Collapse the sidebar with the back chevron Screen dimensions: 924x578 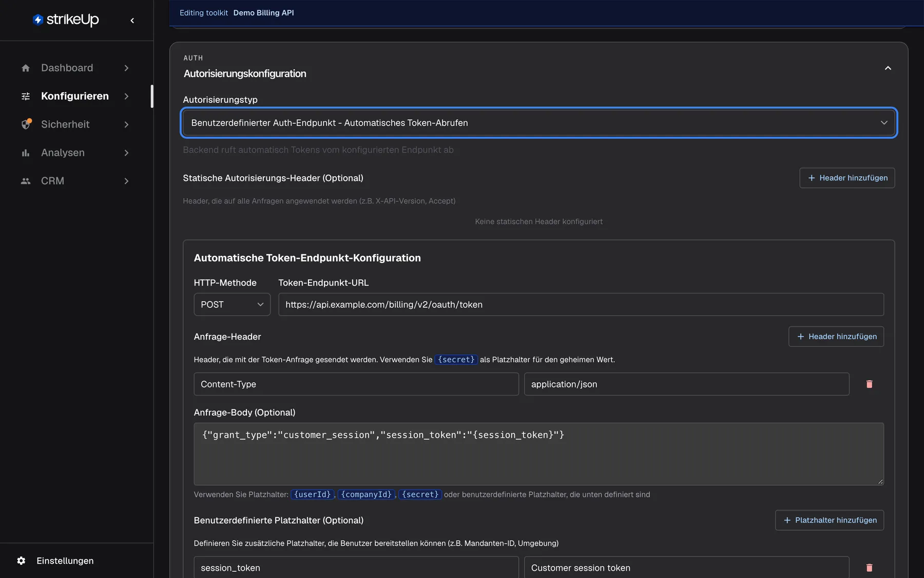pyautogui.click(x=132, y=21)
